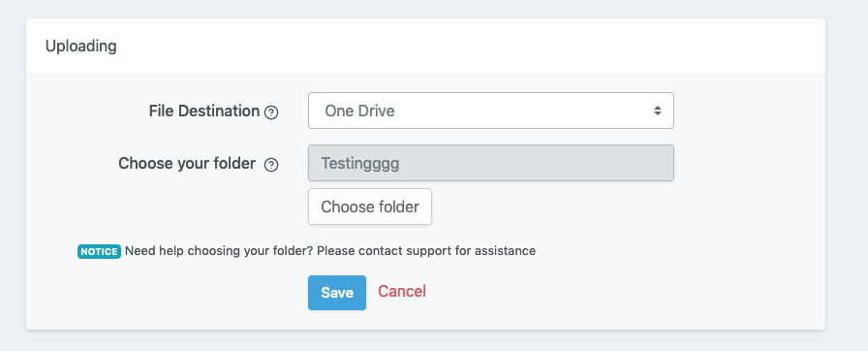This screenshot has width=868, height=351.
Task: Click the File Destination label text
Action: coord(204,112)
